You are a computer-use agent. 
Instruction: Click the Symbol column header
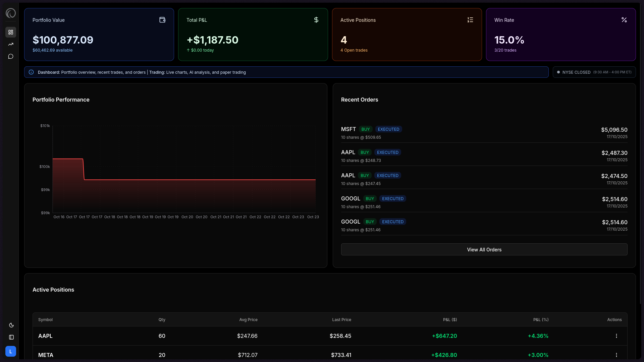point(45,320)
